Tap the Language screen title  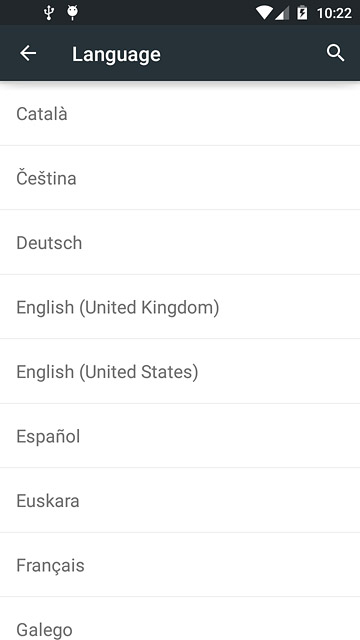point(116,54)
